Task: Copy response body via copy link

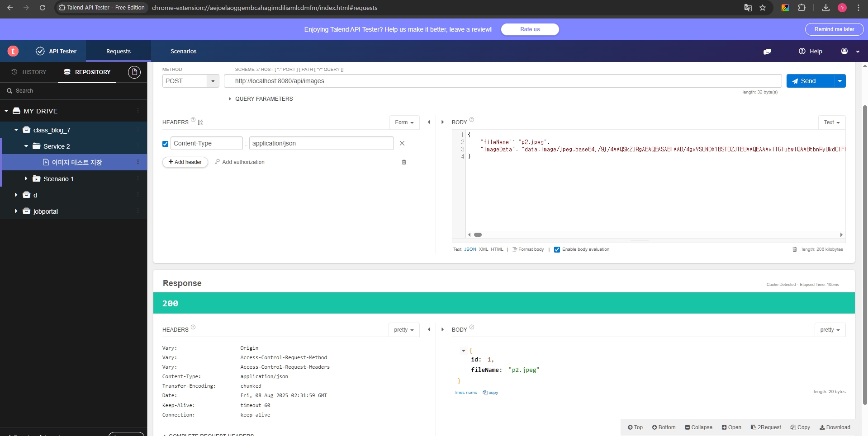Action: coord(490,393)
